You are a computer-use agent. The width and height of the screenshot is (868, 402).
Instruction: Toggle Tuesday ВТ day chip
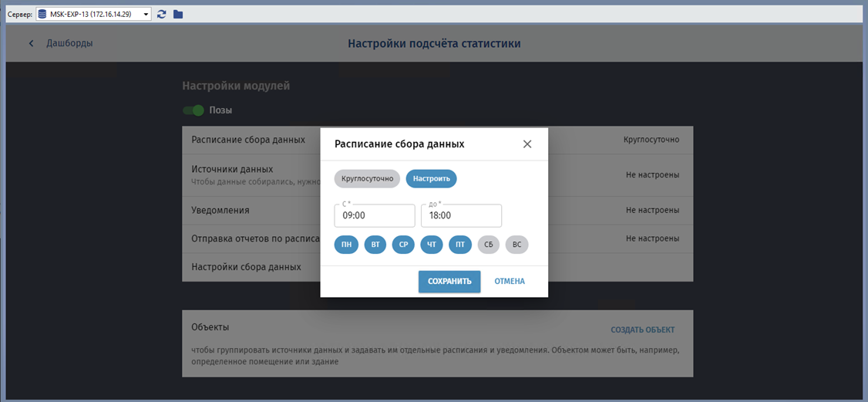click(x=375, y=245)
